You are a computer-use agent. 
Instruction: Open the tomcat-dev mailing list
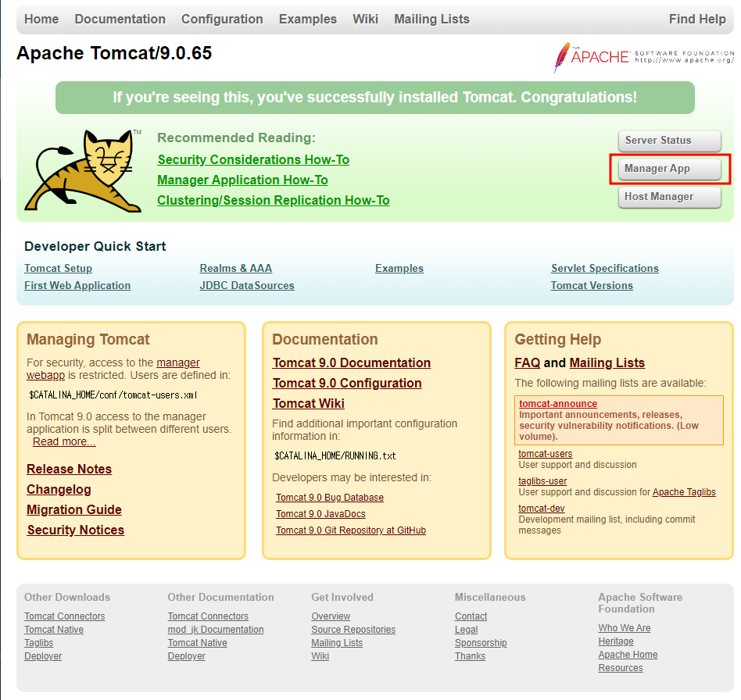(x=542, y=509)
